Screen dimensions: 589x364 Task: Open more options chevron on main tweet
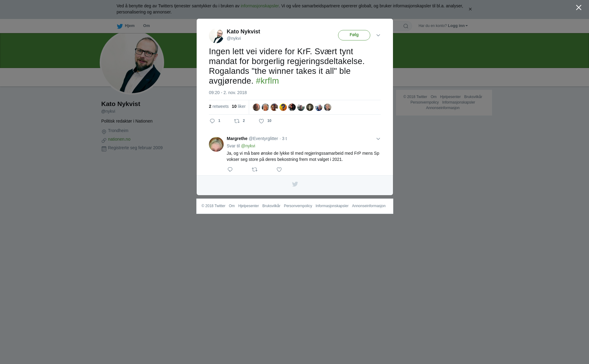[x=378, y=35]
